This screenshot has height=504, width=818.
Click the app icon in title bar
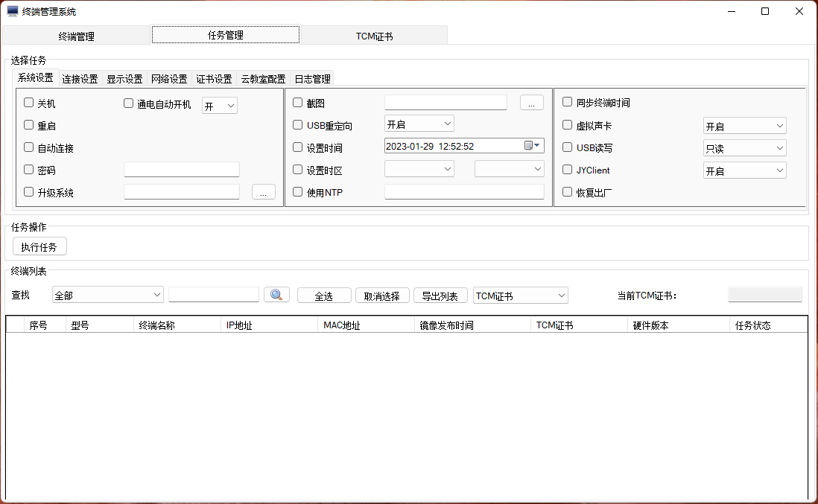click(x=13, y=11)
